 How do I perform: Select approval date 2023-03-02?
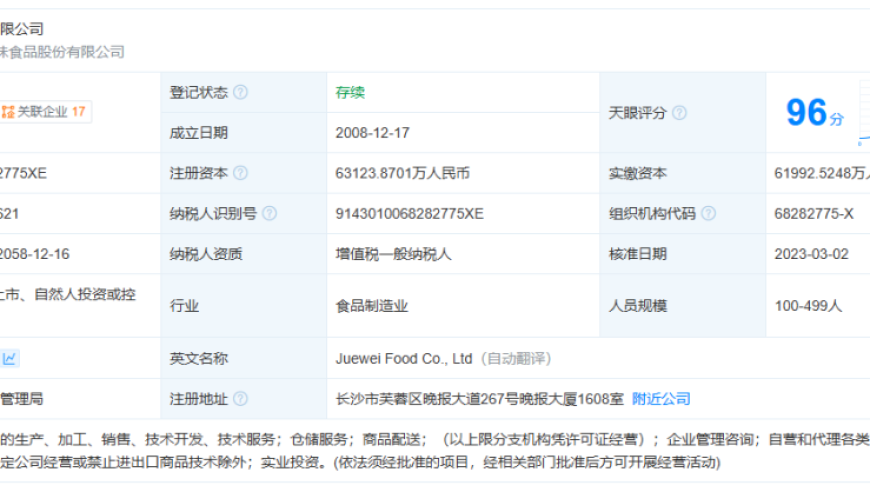coord(812,254)
